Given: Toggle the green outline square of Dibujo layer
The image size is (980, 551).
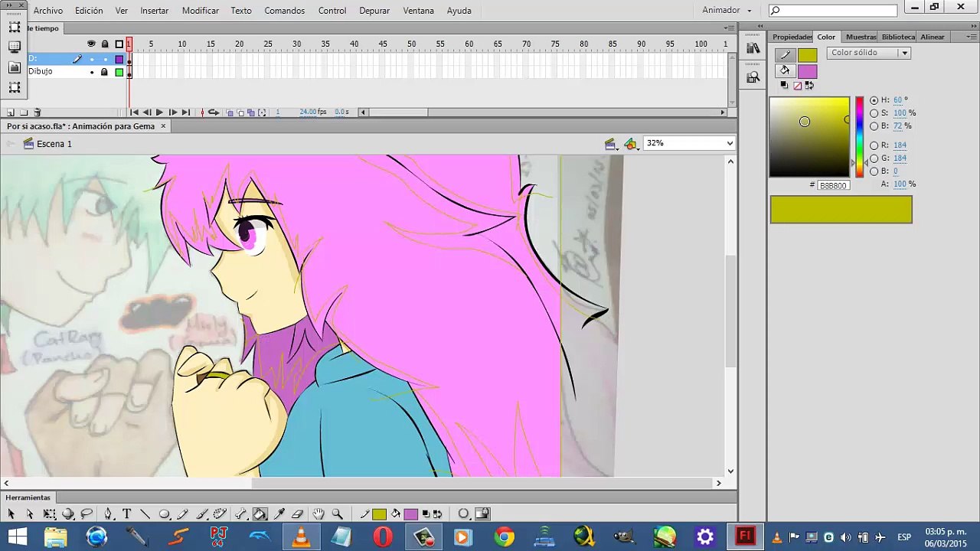Looking at the screenshot, I should (119, 72).
